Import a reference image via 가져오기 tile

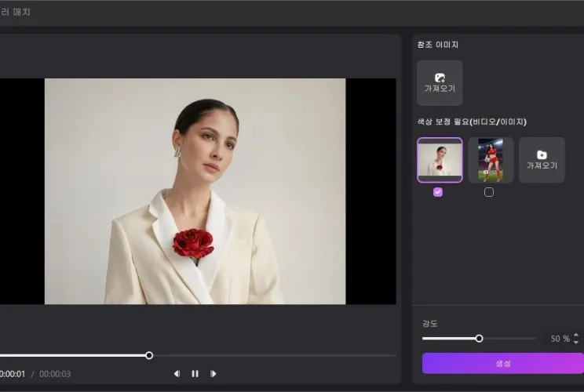(x=440, y=83)
